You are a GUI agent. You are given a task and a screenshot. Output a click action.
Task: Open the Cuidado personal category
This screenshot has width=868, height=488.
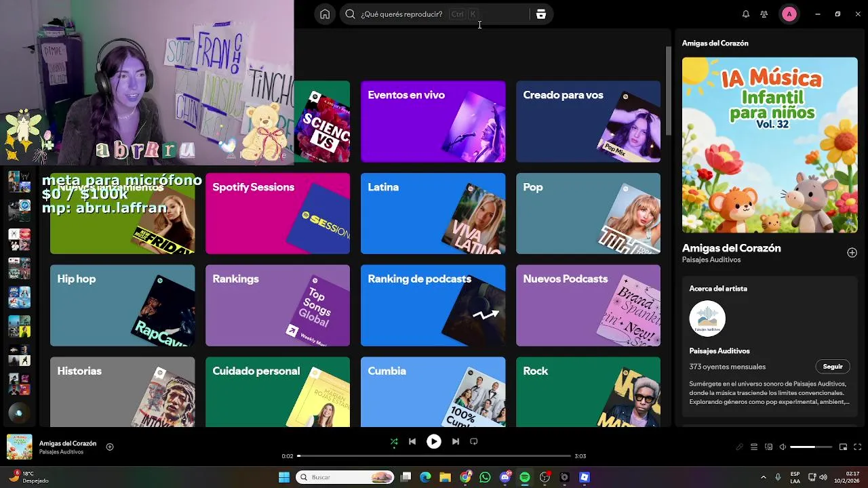tap(278, 392)
